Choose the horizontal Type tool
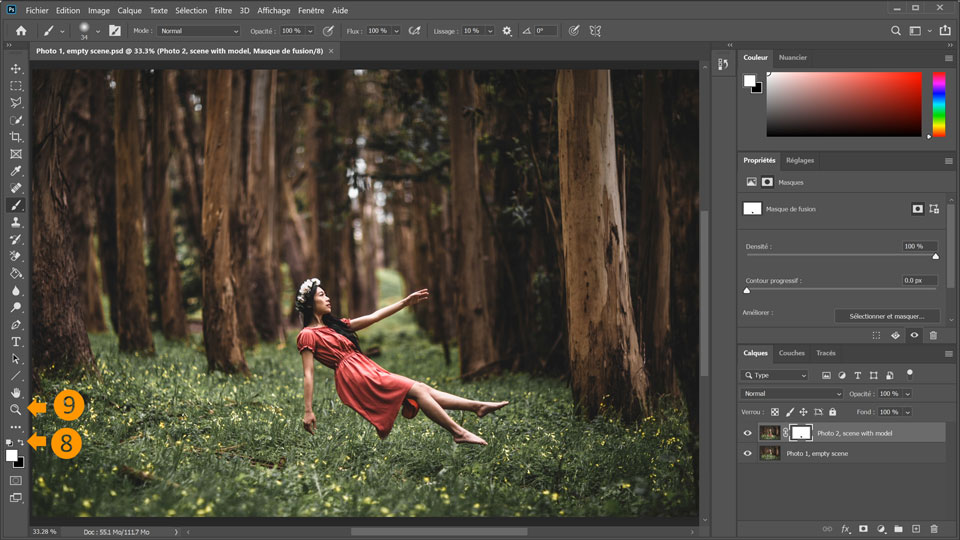Screen dimensions: 960x540 [x=16, y=342]
